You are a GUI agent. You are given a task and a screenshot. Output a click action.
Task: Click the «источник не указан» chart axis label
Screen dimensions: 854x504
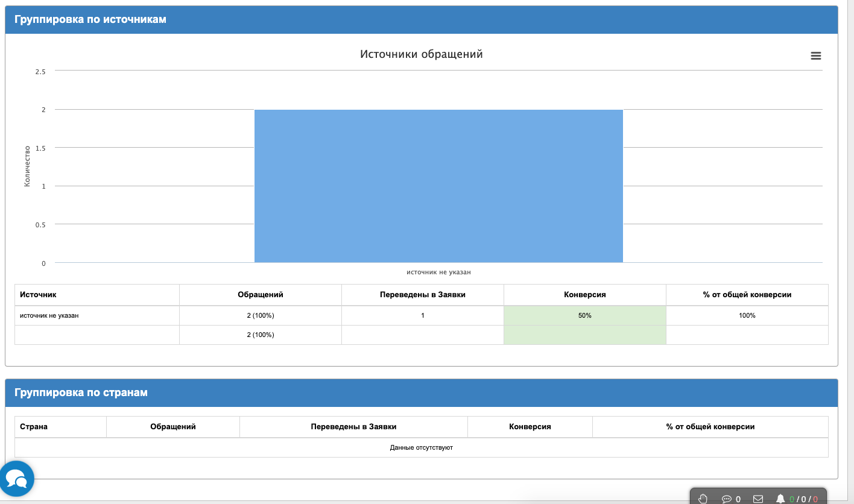coord(438,272)
